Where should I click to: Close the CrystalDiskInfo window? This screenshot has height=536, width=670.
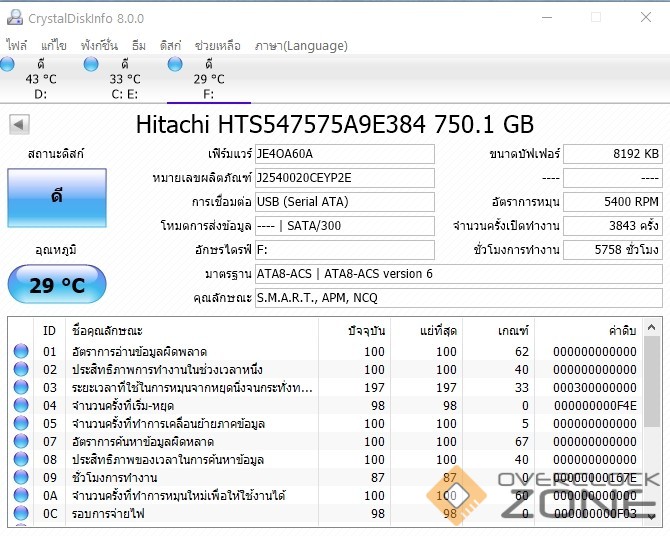click(x=646, y=17)
